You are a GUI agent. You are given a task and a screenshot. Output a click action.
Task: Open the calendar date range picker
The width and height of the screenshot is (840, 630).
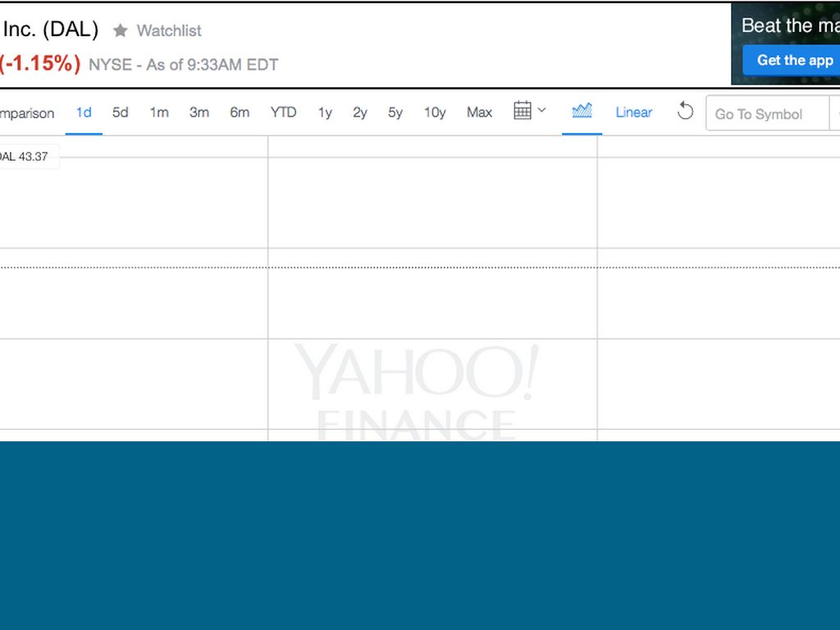(523, 111)
